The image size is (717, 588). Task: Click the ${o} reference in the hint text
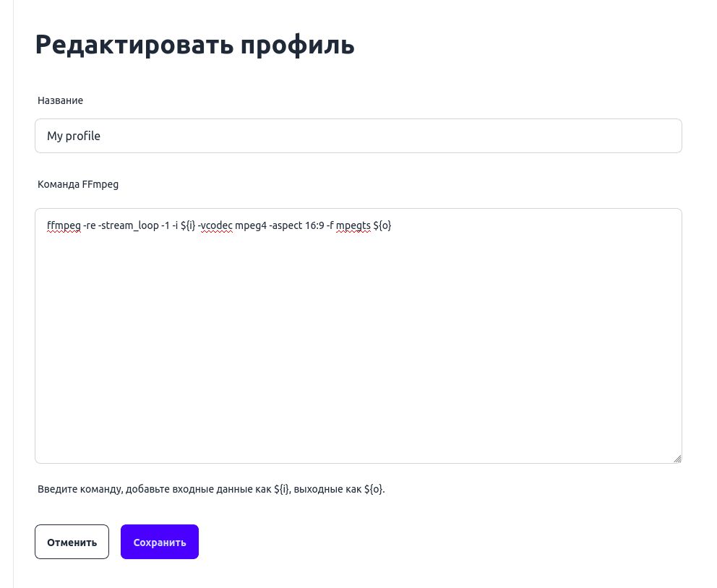[372, 489]
